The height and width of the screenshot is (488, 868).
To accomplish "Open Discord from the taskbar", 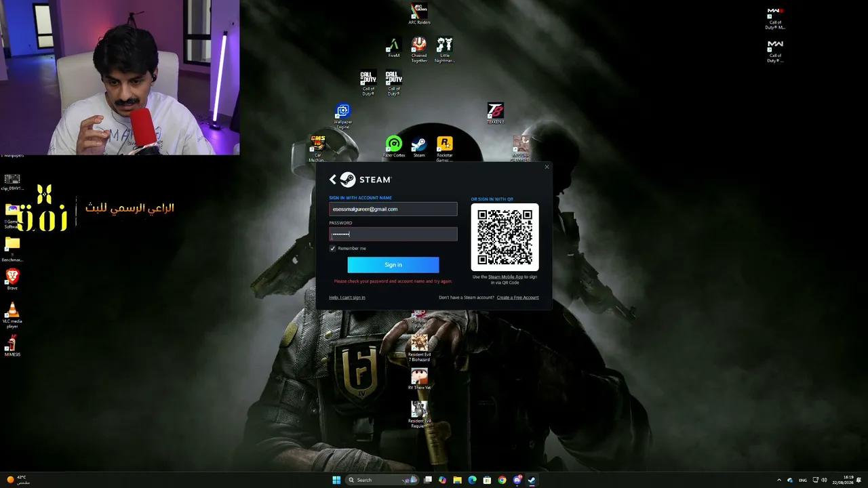I will coord(517,480).
